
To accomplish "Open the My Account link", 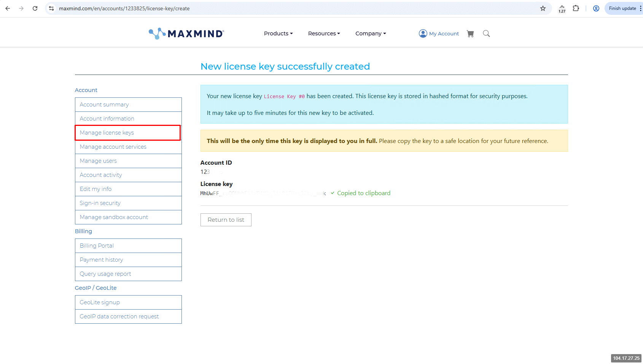I will pyautogui.click(x=439, y=33).
